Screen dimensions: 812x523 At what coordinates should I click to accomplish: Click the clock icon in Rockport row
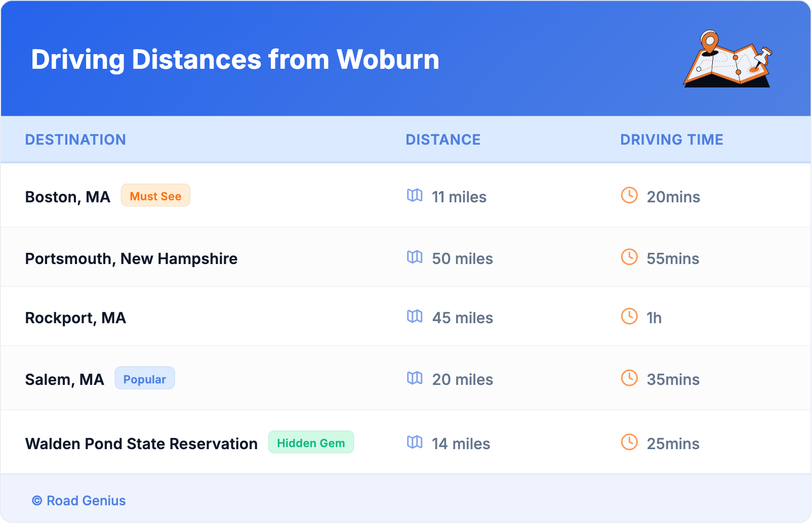629,316
